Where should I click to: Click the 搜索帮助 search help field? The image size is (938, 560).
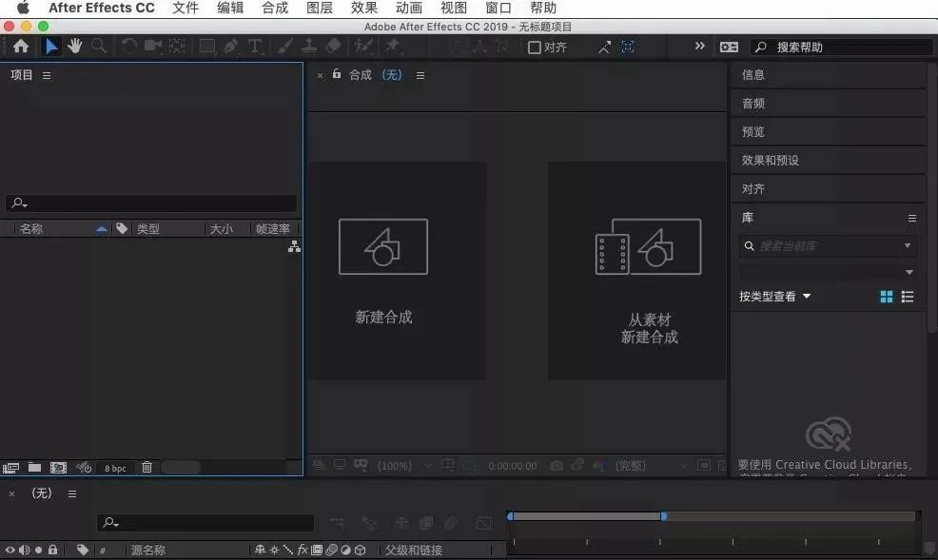tap(842, 48)
